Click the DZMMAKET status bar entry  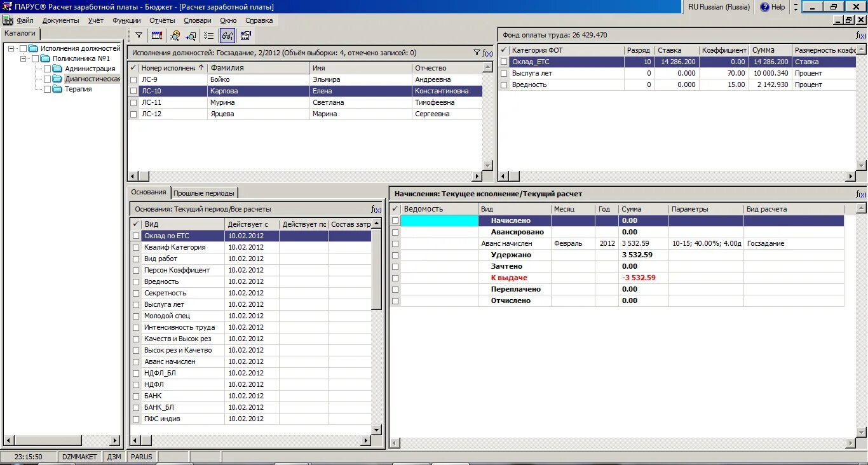tap(80, 457)
